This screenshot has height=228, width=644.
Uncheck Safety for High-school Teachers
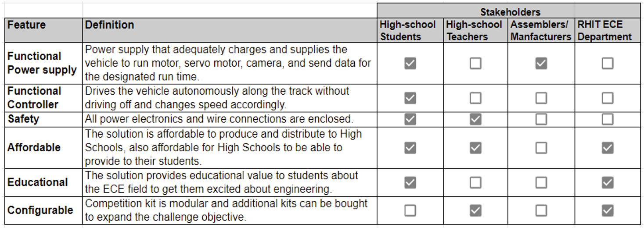(475, 119)
